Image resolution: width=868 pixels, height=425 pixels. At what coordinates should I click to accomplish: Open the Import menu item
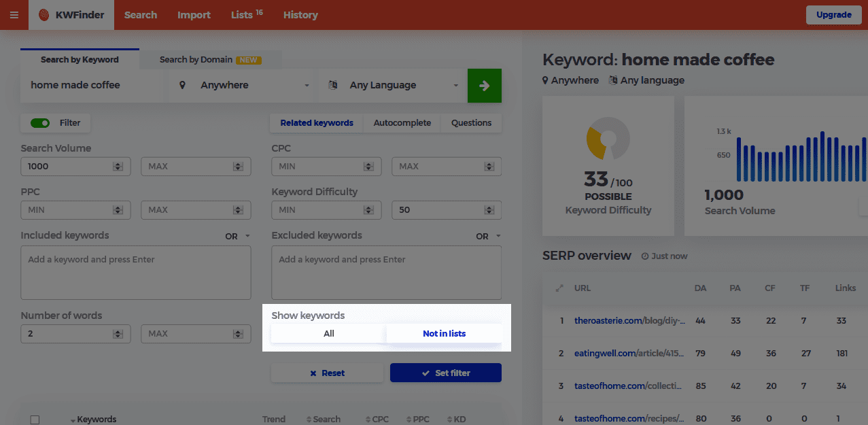click(194, 15)
